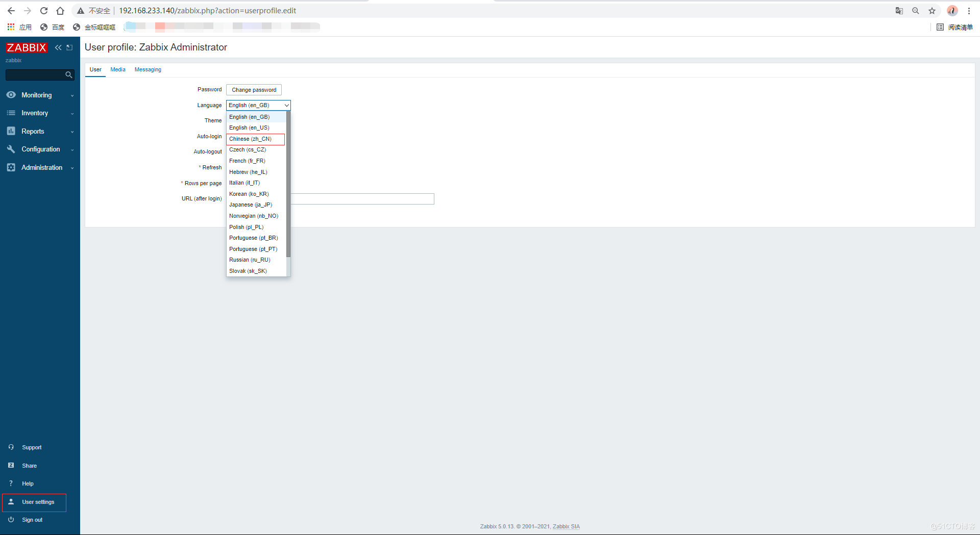Click the Zabbix logo
This screenshot has height=535, width=980.
27,47
